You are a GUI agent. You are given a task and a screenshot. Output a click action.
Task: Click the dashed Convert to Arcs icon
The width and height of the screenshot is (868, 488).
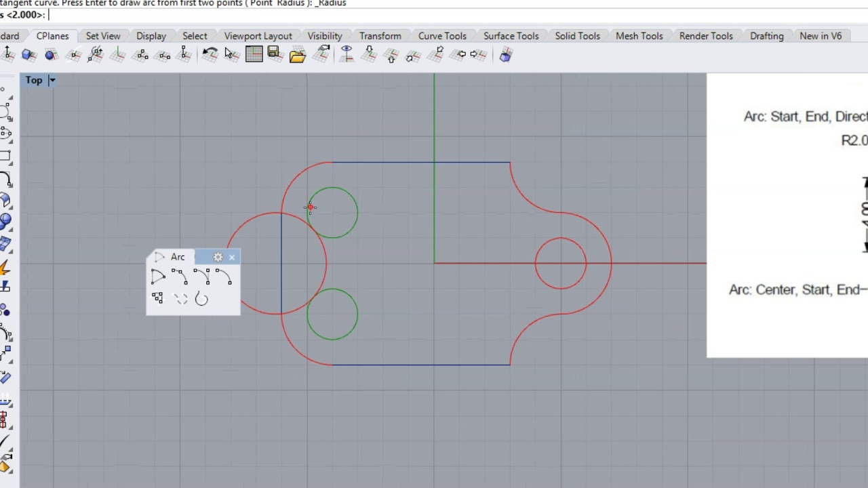pyautogui.click(x=180, y=298)
